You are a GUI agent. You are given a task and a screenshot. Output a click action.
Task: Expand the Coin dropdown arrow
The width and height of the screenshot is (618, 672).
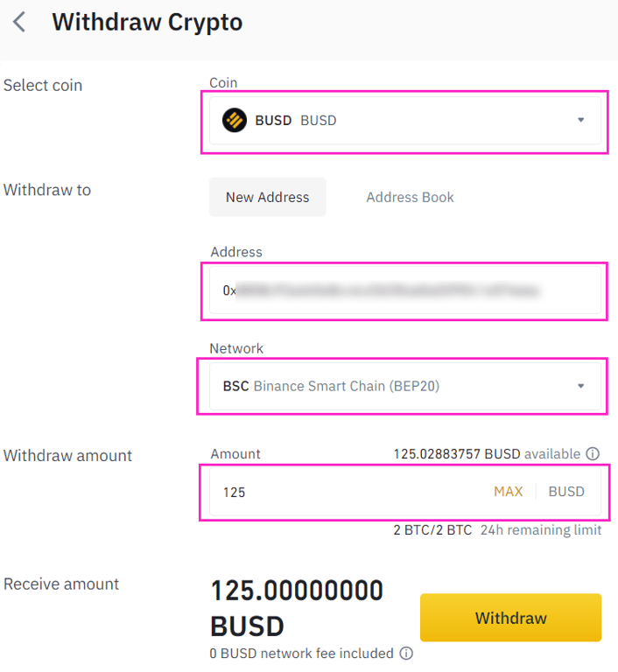(580, 120)
